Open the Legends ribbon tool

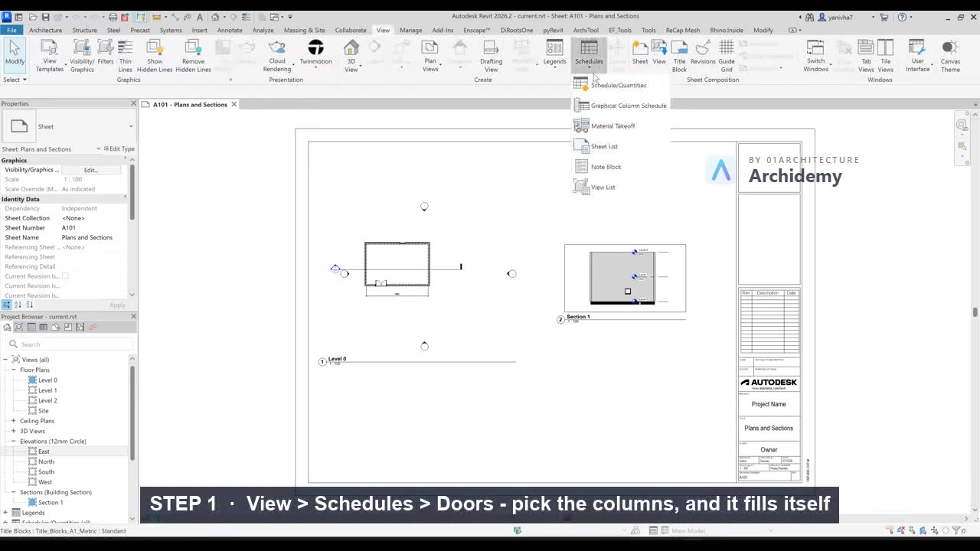(x=554, y=53)
